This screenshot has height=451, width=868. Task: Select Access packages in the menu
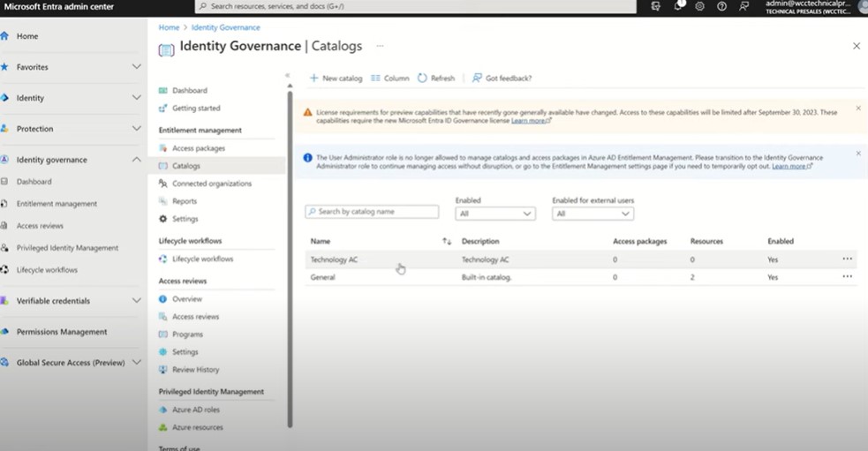198,148
